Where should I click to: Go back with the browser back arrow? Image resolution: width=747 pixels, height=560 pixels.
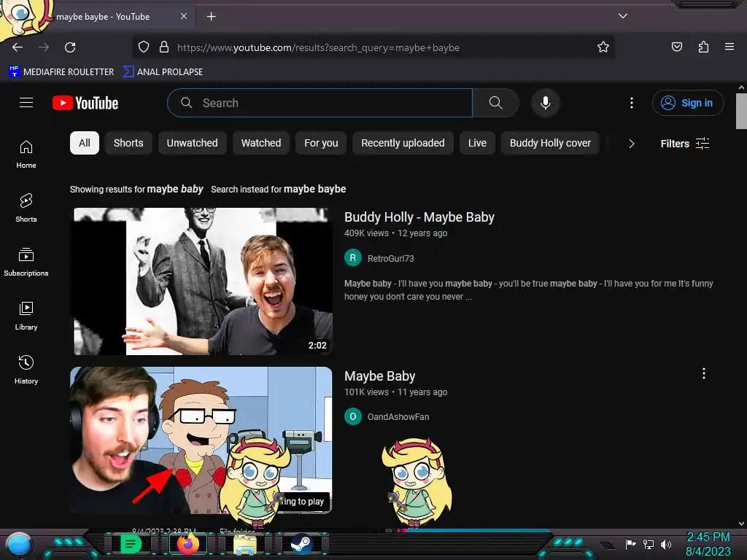click(18, 47)
